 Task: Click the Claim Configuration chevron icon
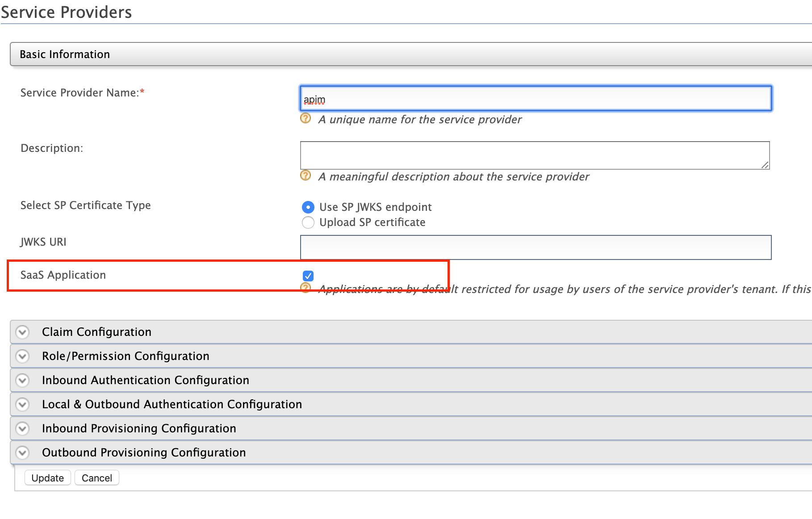[22, 332]
